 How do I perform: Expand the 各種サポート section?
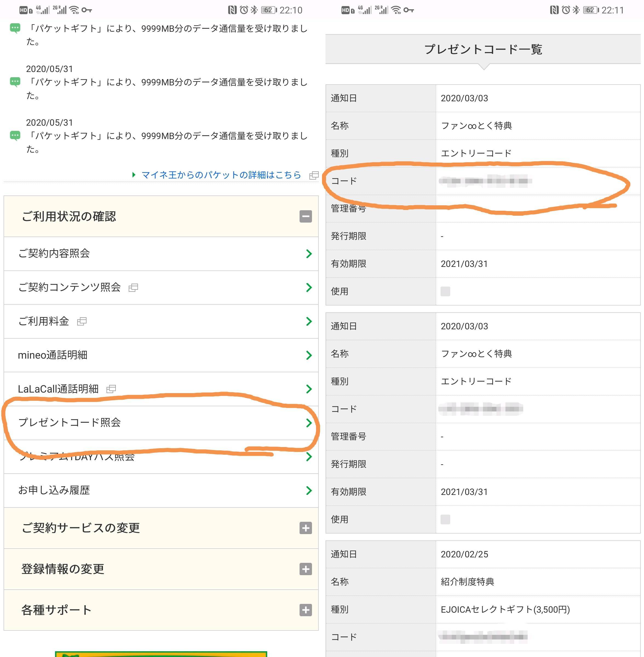coord(305,610)
